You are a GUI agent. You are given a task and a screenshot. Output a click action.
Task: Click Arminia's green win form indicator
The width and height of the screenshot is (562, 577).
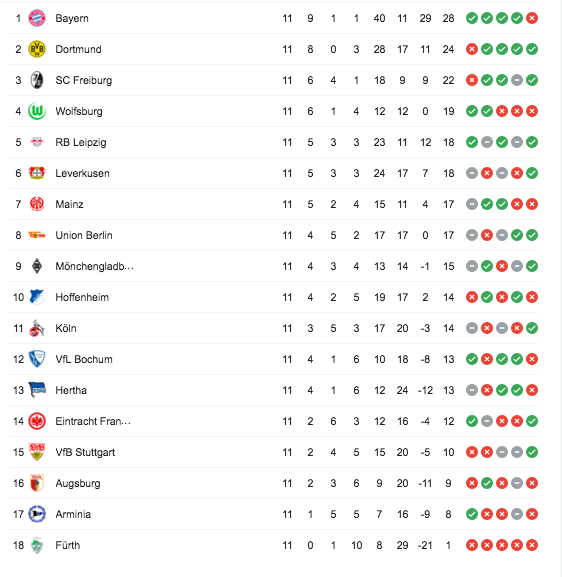point(472,514)
